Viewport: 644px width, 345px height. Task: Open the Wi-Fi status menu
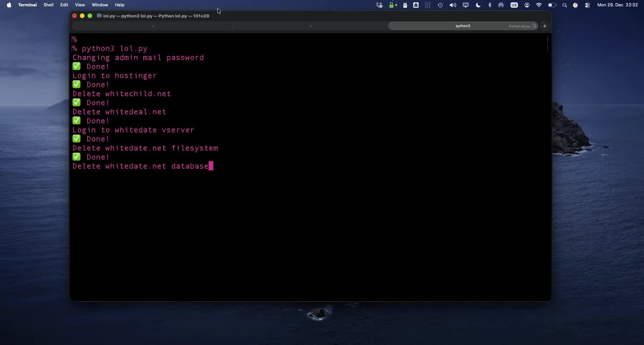[x=539, y=5]
